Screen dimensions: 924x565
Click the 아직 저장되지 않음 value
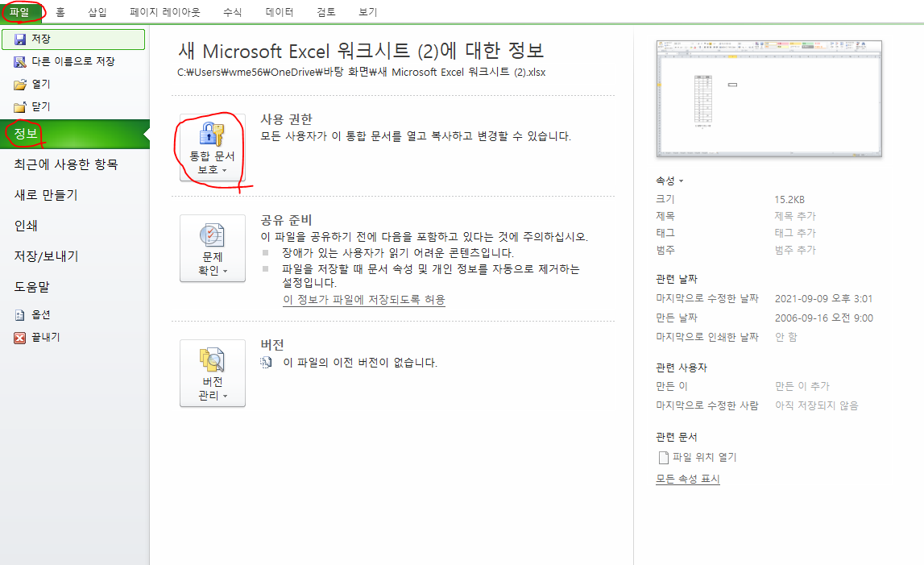(x=817, y=405)
